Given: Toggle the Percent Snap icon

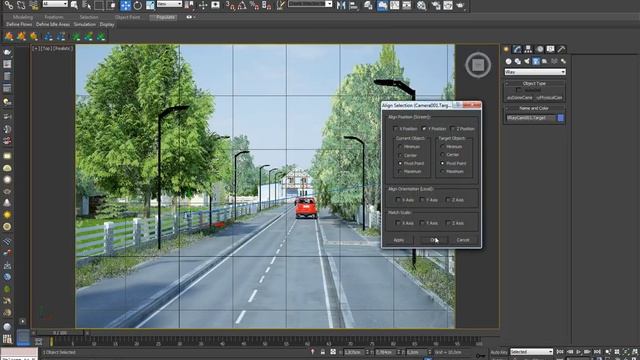Looking at the screenshot, I should click(254, 5).
